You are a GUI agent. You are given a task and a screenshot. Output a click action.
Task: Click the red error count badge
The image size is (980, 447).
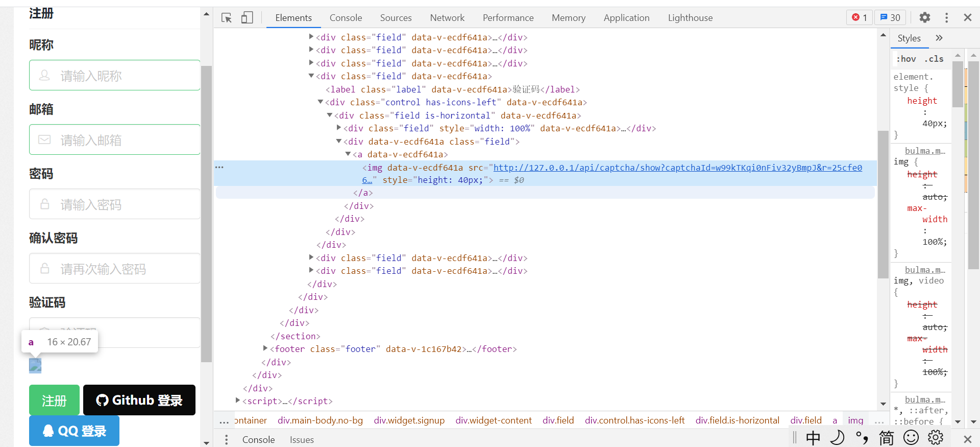[860, 17]
